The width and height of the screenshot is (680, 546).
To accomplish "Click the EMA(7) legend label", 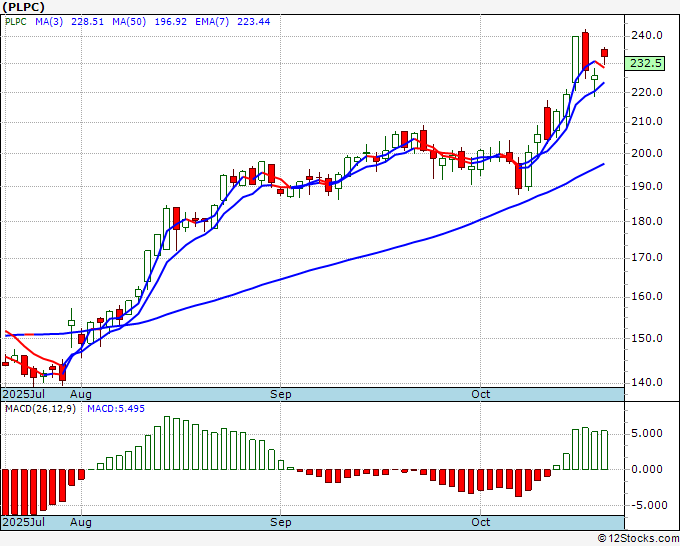I will (x=212, y=22).
